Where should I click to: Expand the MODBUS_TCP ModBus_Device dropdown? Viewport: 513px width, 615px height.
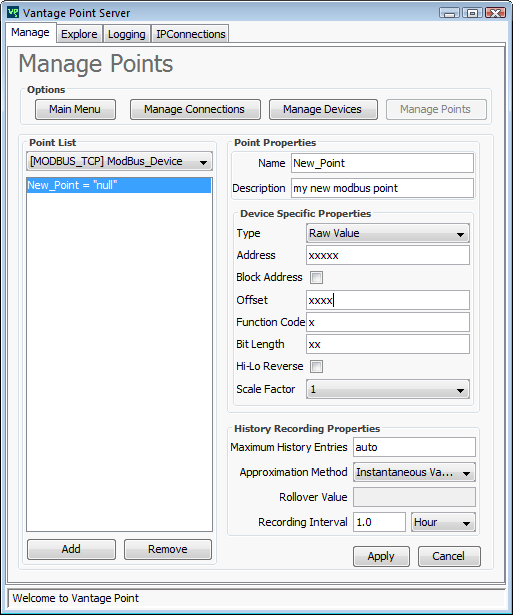click(119, 161)
